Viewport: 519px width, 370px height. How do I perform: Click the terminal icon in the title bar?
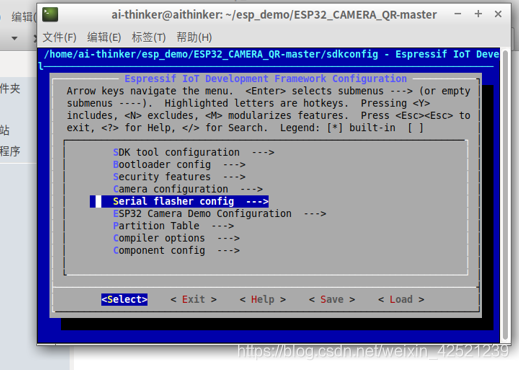coord(50,15)
